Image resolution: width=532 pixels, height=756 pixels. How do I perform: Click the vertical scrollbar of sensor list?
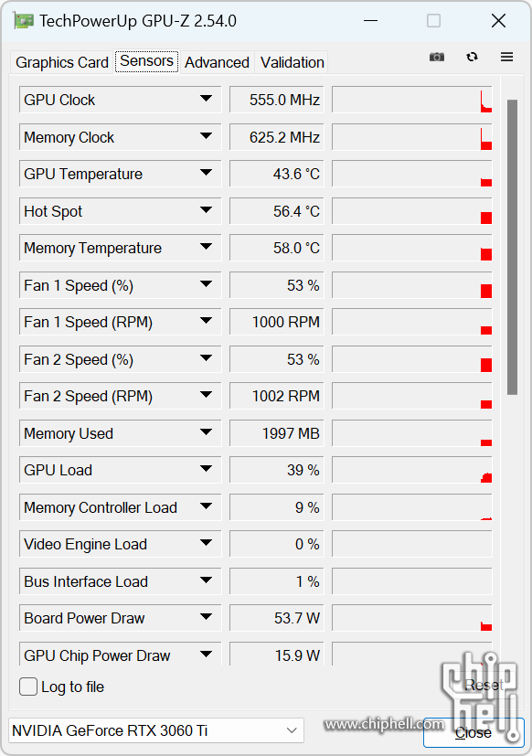(512, 248)
